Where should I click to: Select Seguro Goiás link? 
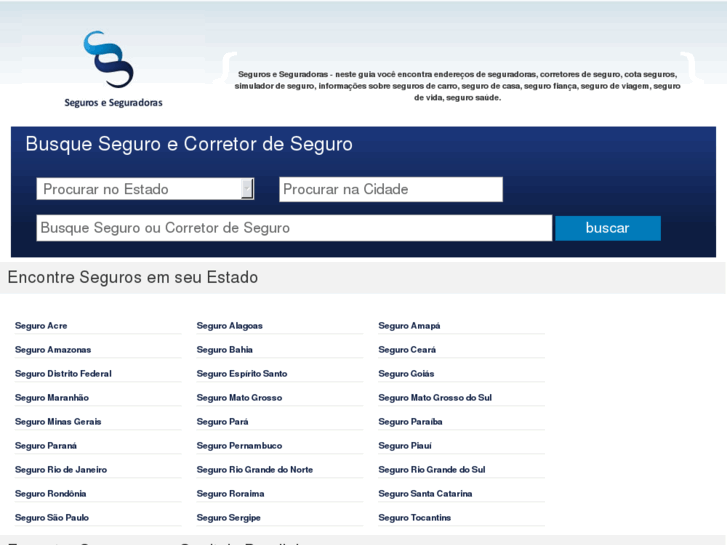tap(406, 374)
